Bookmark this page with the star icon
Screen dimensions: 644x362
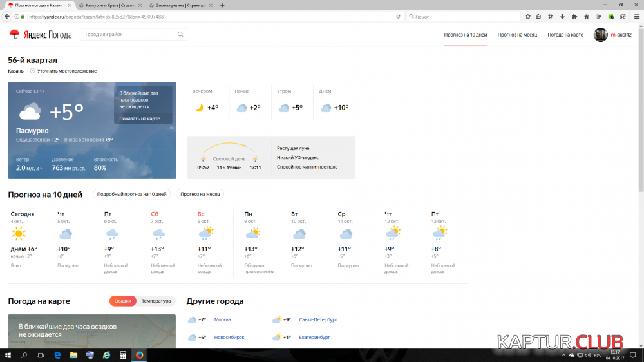(528, 17)
